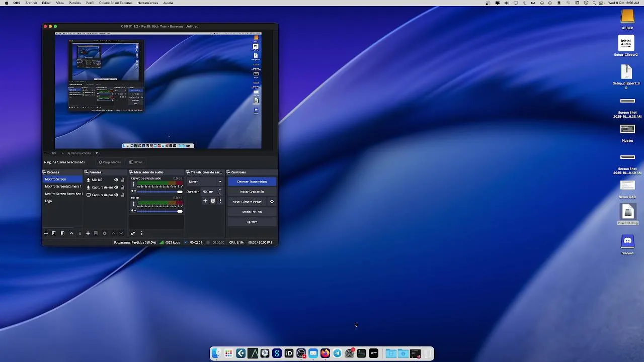Open Ajustes settings button

[x=252, y=222]
